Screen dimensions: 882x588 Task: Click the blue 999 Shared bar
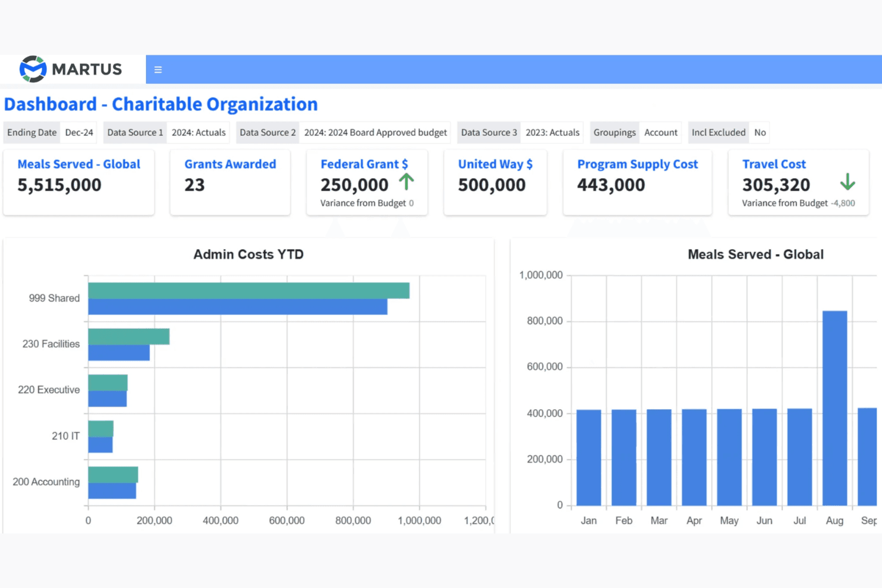pos(238,306)
